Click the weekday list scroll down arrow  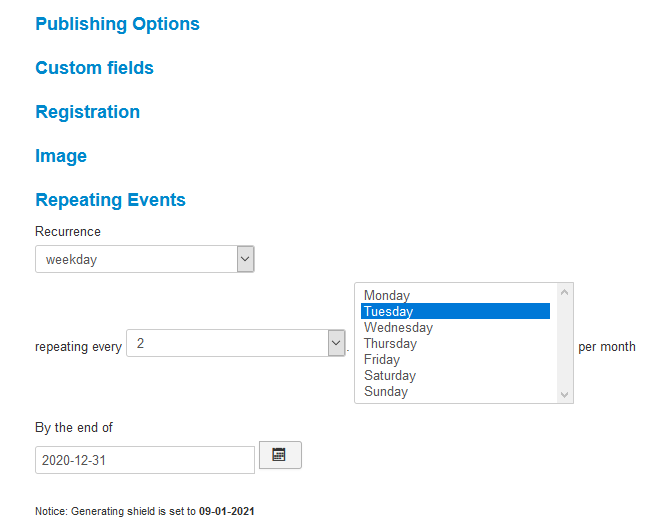(x=564, y=394)
